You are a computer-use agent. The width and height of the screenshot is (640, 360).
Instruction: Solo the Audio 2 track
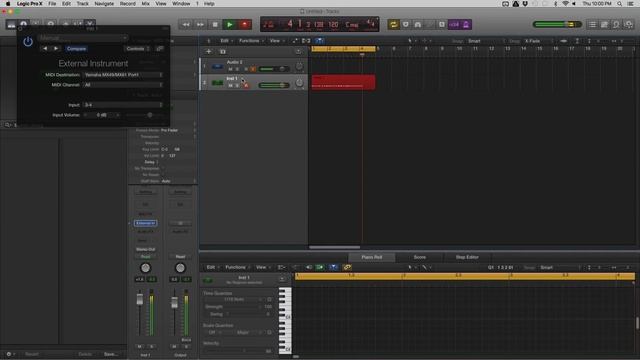tap(238, 69)
